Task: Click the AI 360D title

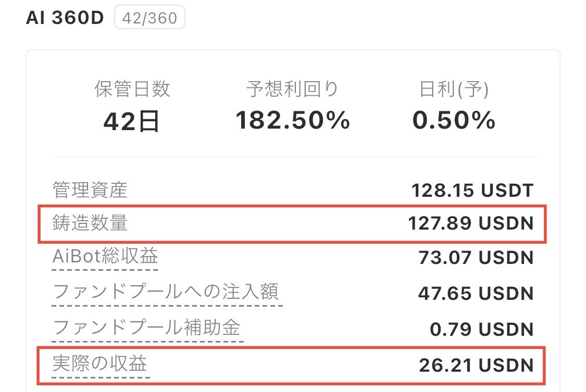Action: (x=65, y=18)
